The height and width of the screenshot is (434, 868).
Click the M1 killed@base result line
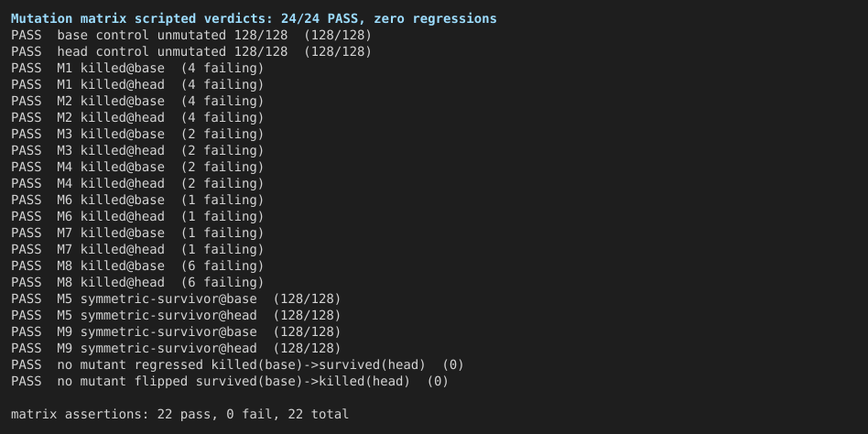137,69
